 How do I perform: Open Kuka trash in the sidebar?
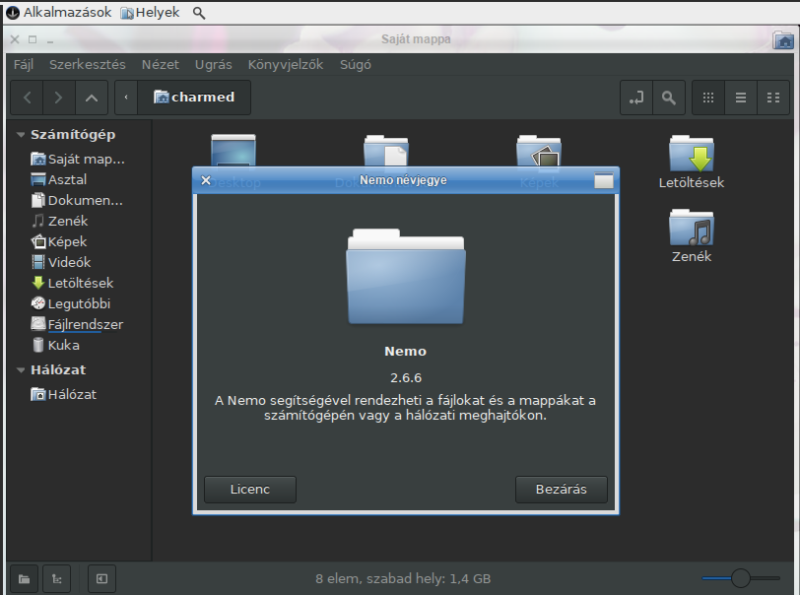point(55,345)
